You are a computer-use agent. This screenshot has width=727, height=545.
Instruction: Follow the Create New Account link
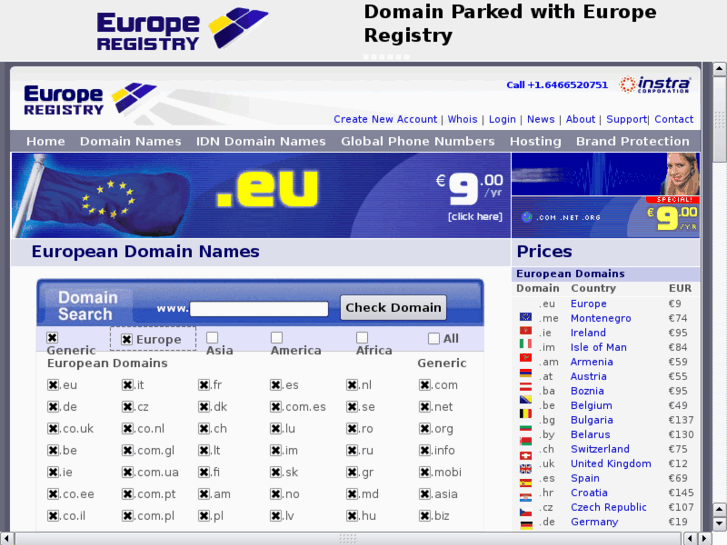pos(385,119)
